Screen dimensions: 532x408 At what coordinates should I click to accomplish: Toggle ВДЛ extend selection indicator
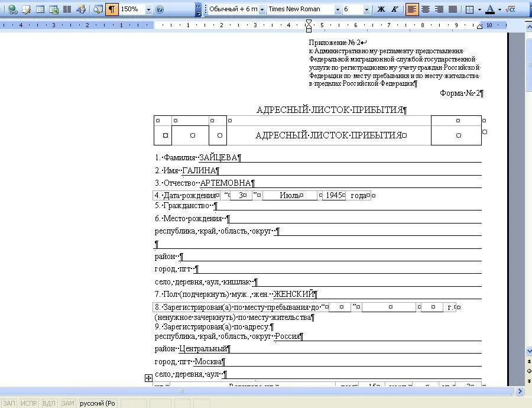tap(49, 403)
